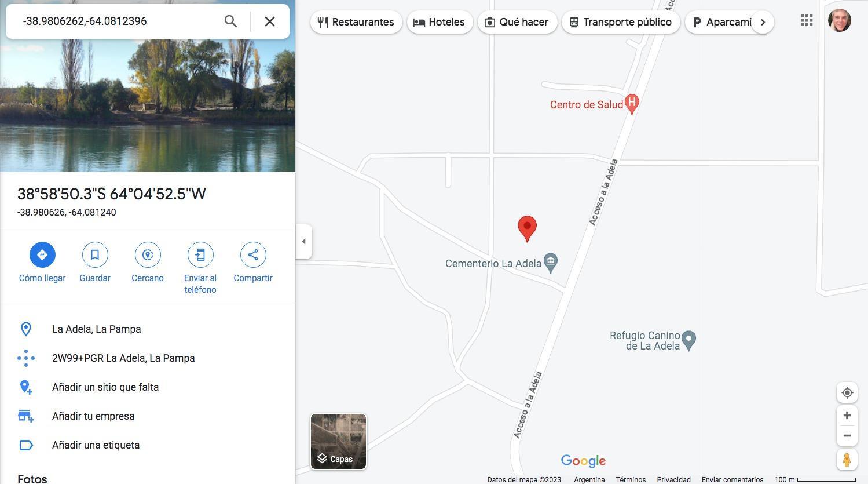Click the coordinates search input field
Screen dimensions: 868x484
tap(119, 21)
